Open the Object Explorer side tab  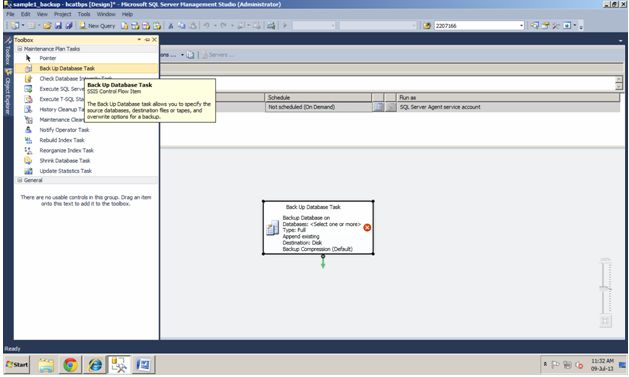pos(8,92)
